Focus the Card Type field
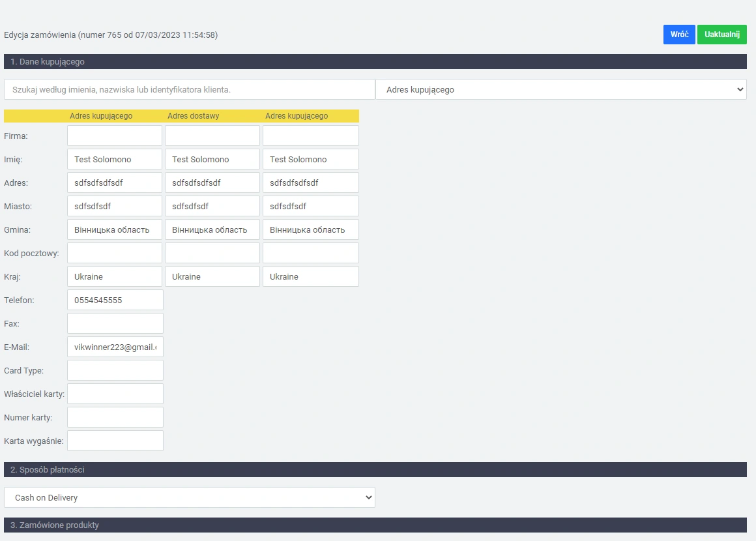 click(115, 370)
